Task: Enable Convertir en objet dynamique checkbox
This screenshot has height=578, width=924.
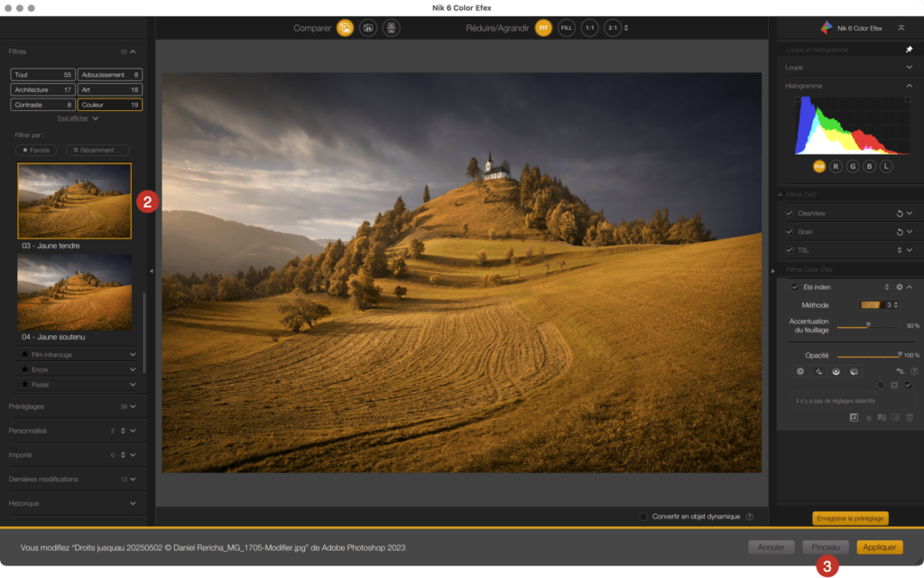Action: [643, 517]
